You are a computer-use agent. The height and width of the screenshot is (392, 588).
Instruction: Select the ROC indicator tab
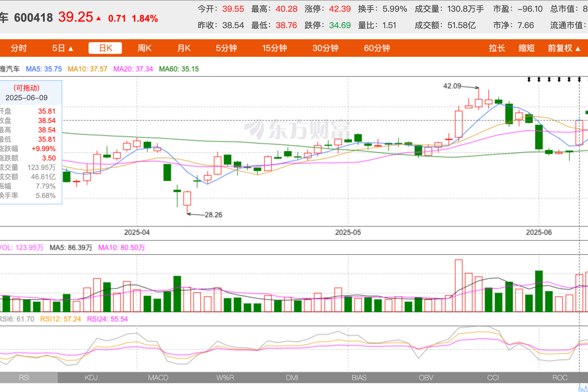(560, 378)
